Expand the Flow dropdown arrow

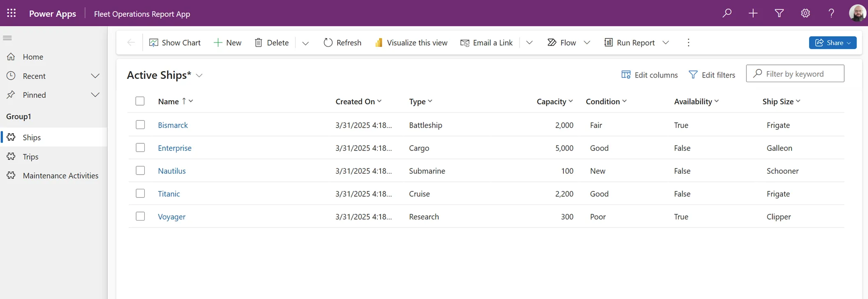(587, 43)
